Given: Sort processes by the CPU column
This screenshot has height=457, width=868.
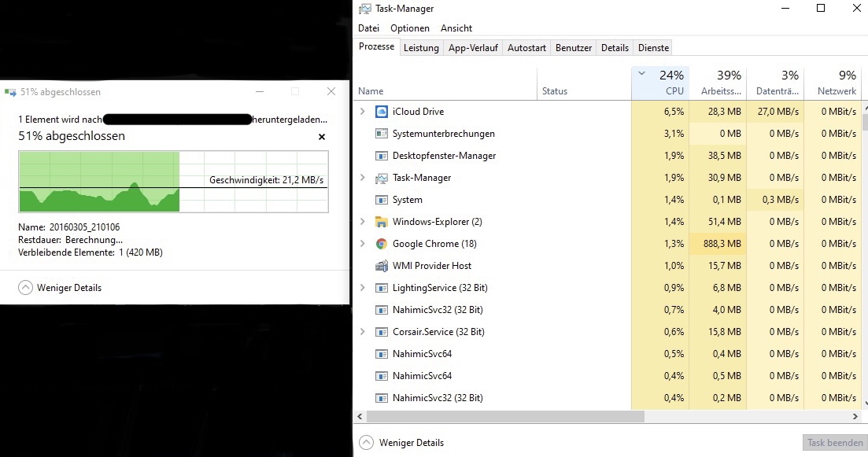Looking at the screenshot, I should pyautogui.click(x=660, y=83).
